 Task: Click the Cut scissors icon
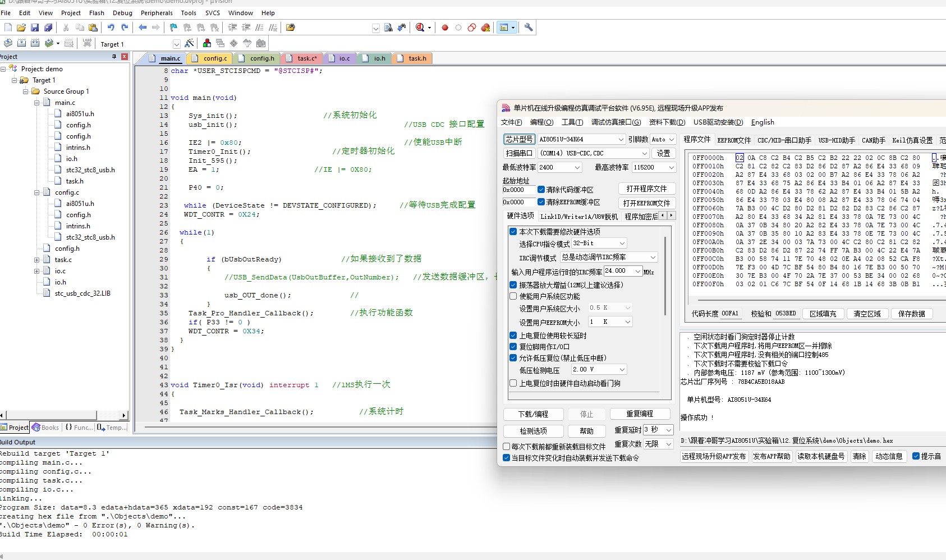click(66, 27)
